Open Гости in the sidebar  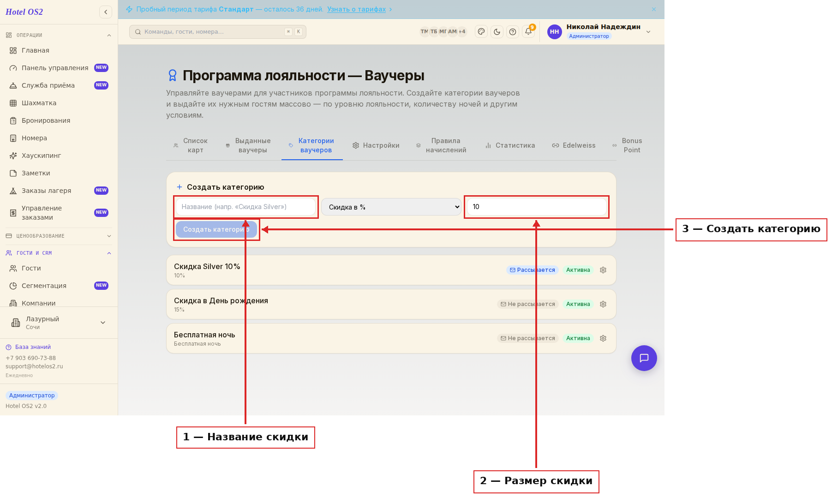(x=59, y=268)
